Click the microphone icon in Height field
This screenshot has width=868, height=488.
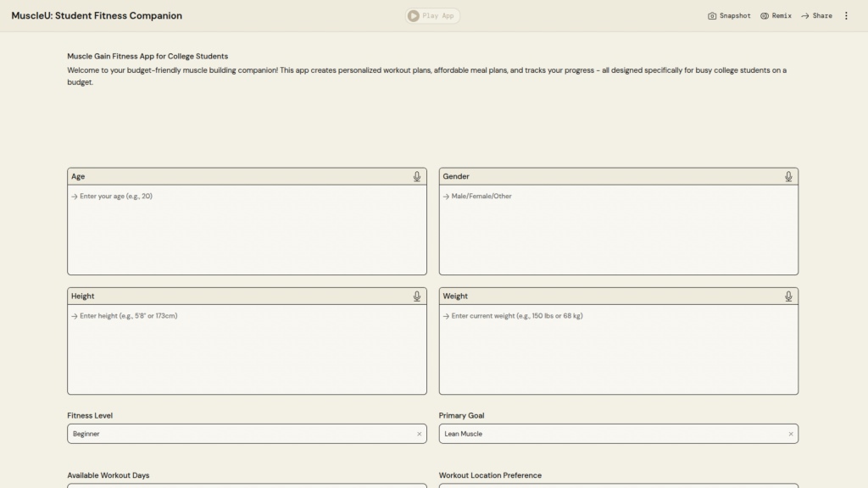point(417,296)
